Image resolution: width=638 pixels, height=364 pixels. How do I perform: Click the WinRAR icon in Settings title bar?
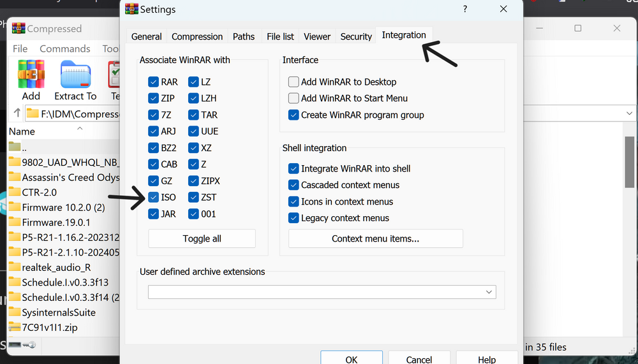pyautogui.click(x=131, y=9)
